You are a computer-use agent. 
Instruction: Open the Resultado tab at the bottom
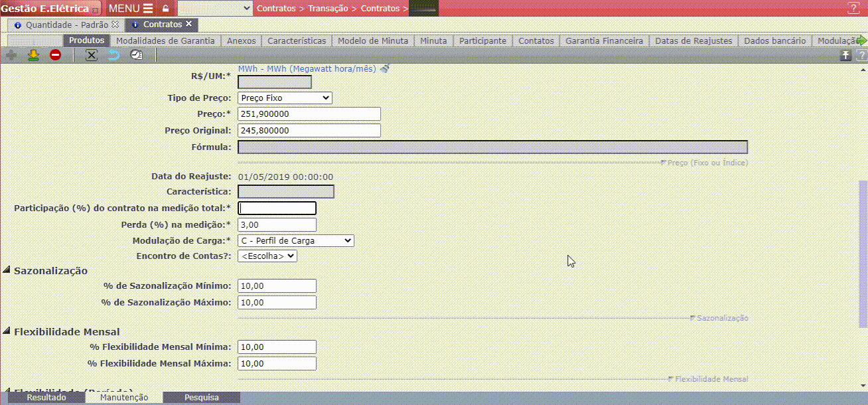click(46, 398)
